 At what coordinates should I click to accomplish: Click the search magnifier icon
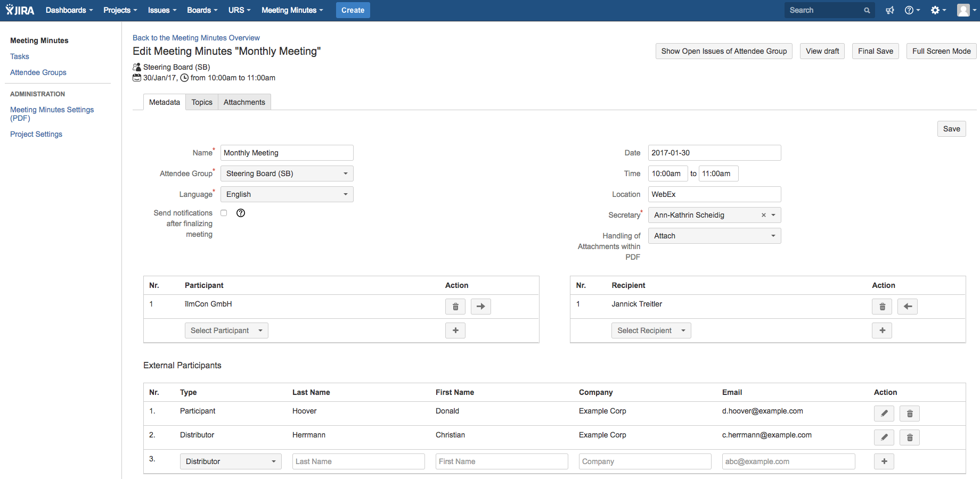click(x=867, y=10)
